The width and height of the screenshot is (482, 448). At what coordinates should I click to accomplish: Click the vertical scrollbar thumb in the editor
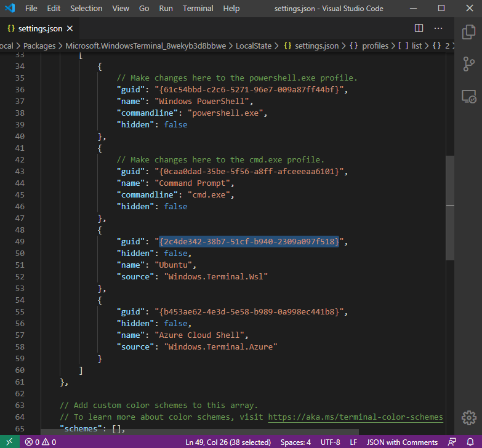click(x=450, y=208)
